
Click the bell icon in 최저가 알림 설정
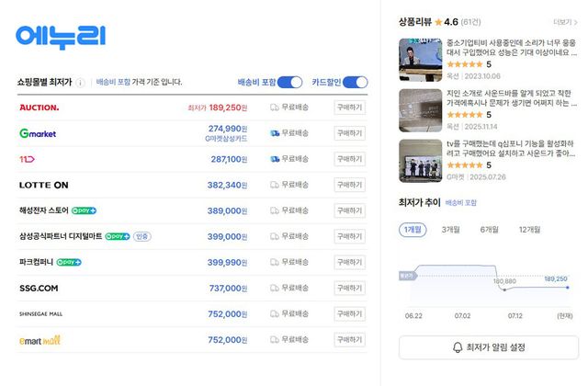click(458, 347)
